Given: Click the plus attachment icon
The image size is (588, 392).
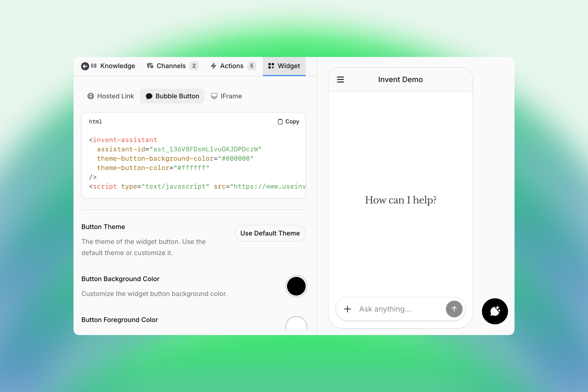Looking at the screenshot, I should tap(347, 309).
